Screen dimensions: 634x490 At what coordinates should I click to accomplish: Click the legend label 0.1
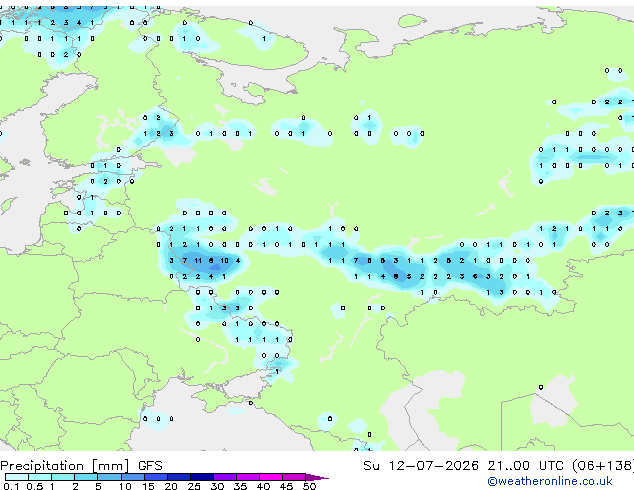tap(11, 486)
